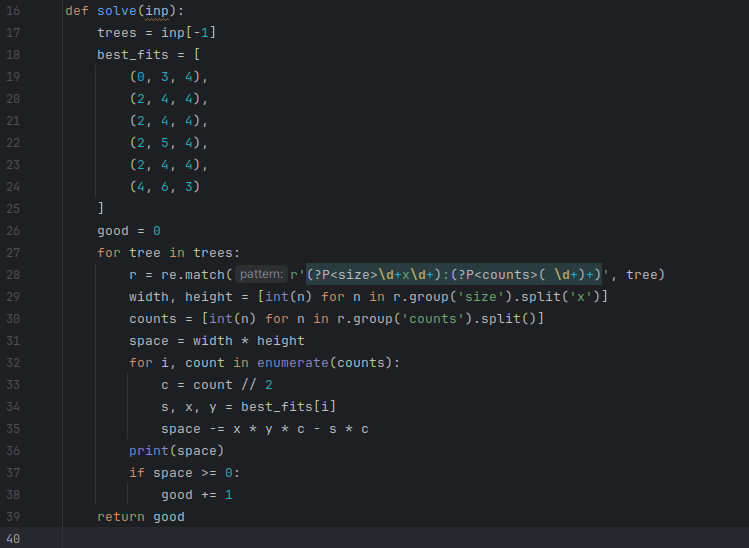Screen dimensions: 749x548
Task: Click "r.group('counts')" on line 30
Action: [405, 319]
